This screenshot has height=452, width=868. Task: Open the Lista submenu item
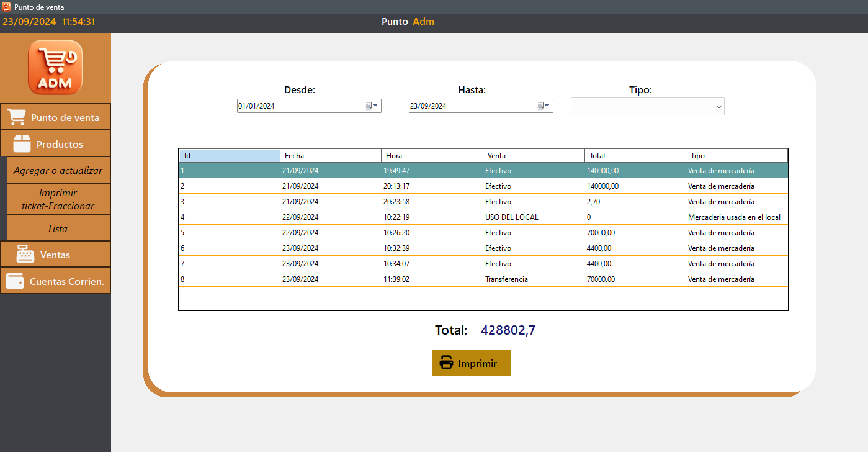click(58, 228)
